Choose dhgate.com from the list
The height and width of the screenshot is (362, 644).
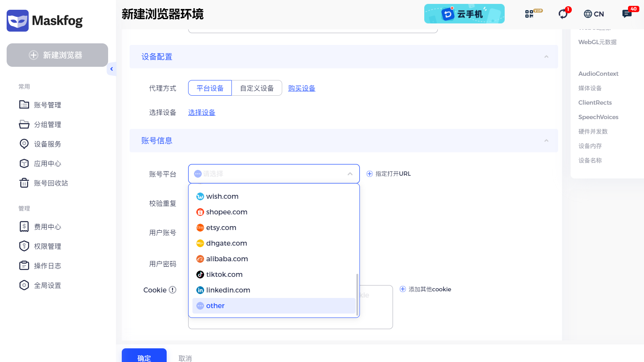pyautogui.click(x=274, y=243)
